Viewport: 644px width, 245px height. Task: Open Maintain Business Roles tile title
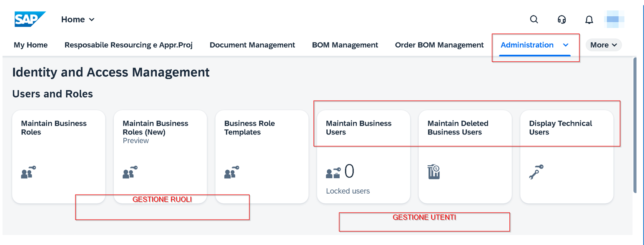[x=54, y=128]
